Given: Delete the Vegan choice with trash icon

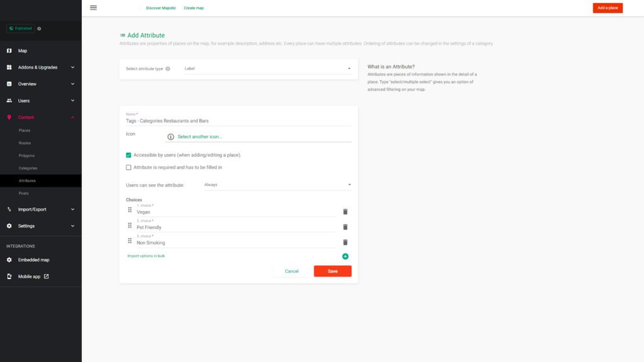Looking at the screenshot, I should [345, 212].
